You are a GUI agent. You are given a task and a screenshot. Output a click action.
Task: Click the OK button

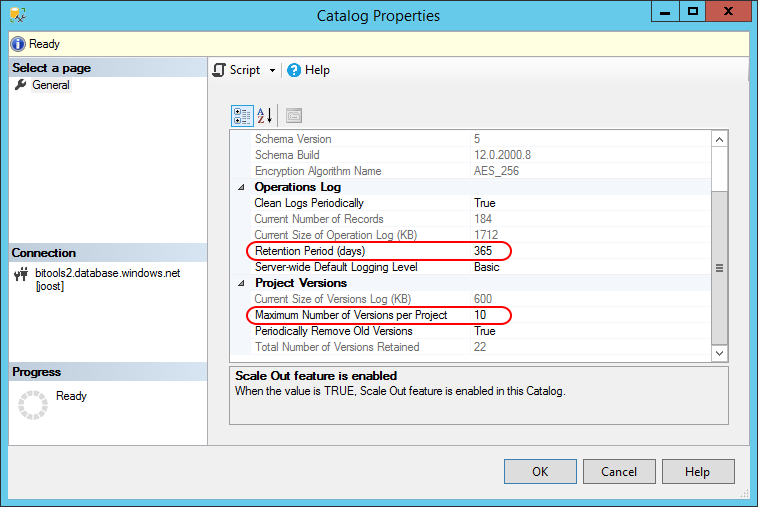pos(540,472)
